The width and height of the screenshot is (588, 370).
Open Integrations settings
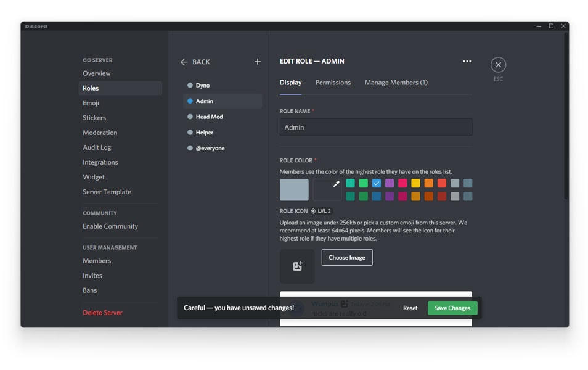pos(120,162)
